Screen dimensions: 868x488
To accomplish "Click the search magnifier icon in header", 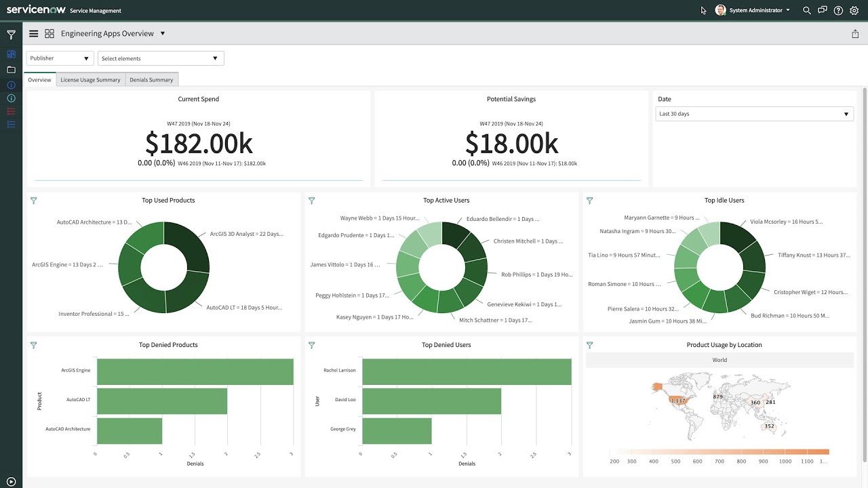I will click(x=806, y=11).
